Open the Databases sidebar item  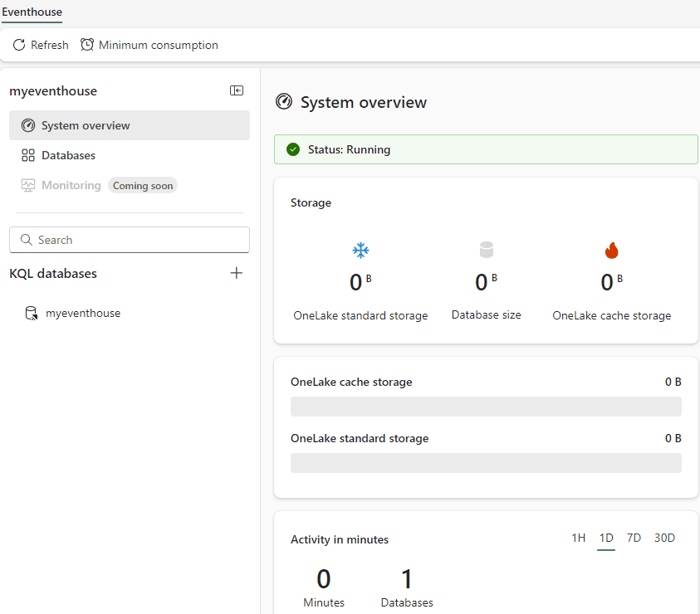point(130,155)
